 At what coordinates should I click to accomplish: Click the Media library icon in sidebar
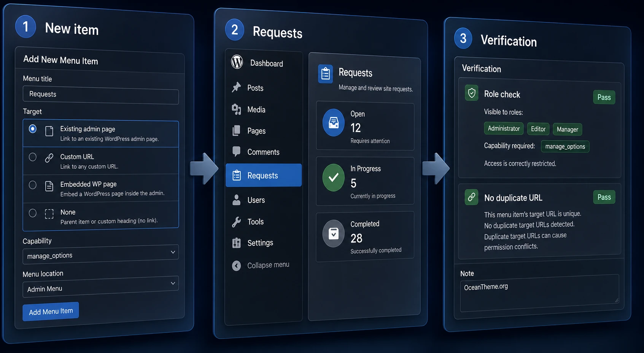[x=236, y=109]
